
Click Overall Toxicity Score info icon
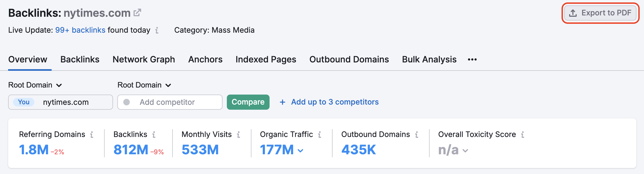tap(523, 135)
